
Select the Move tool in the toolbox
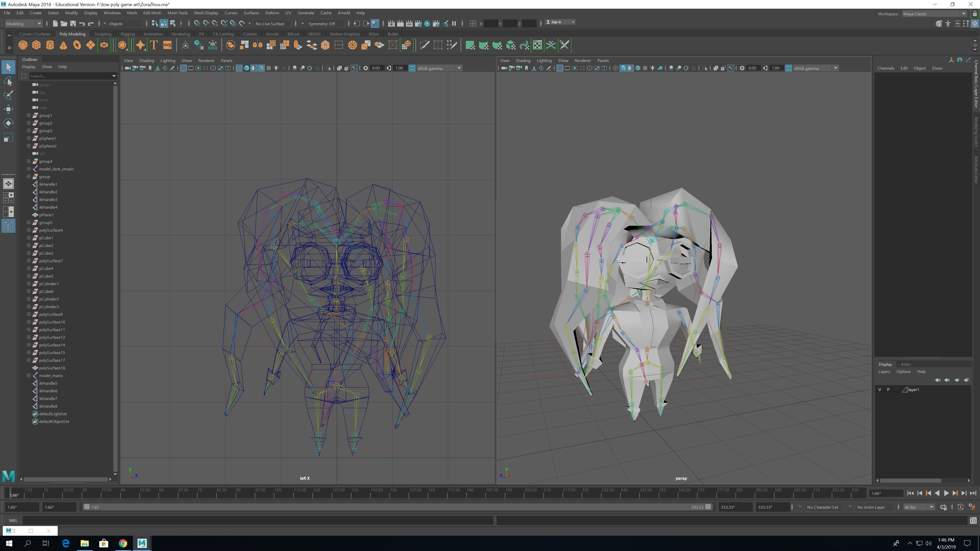[x=8, y=109]
